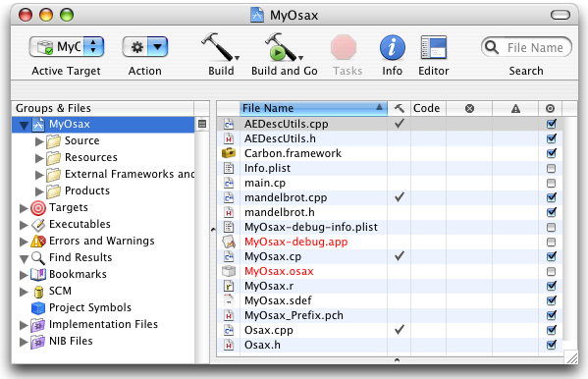Image resolution: width=588 pixels, height=379 pixels.
Task: Open the Active Target popup menu
Action: tap(67, 47)
